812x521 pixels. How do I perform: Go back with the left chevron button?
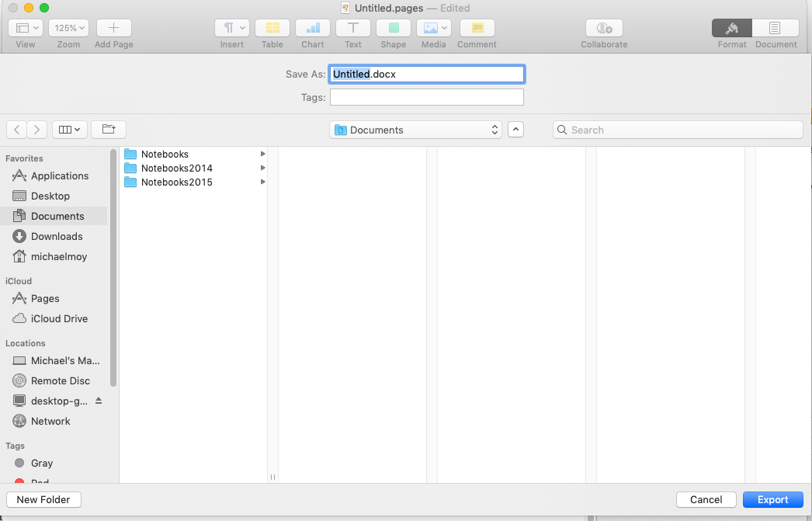(x=16, y=130)
